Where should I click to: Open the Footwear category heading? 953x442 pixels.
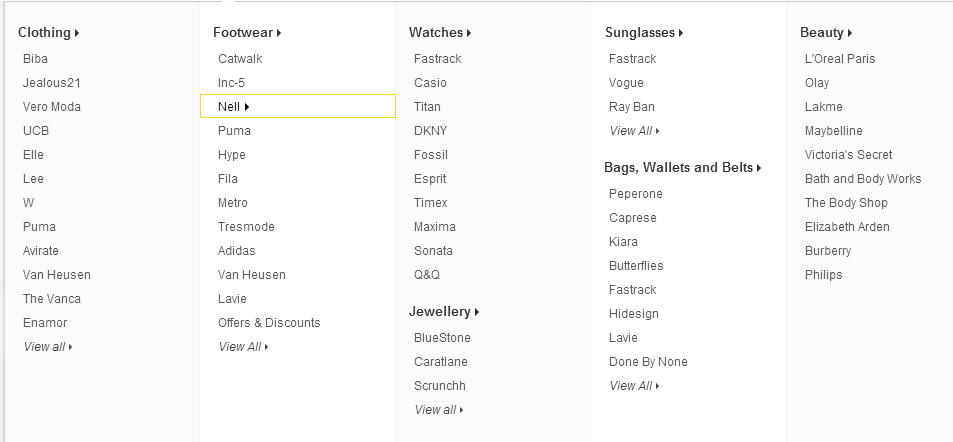[246, 33]
